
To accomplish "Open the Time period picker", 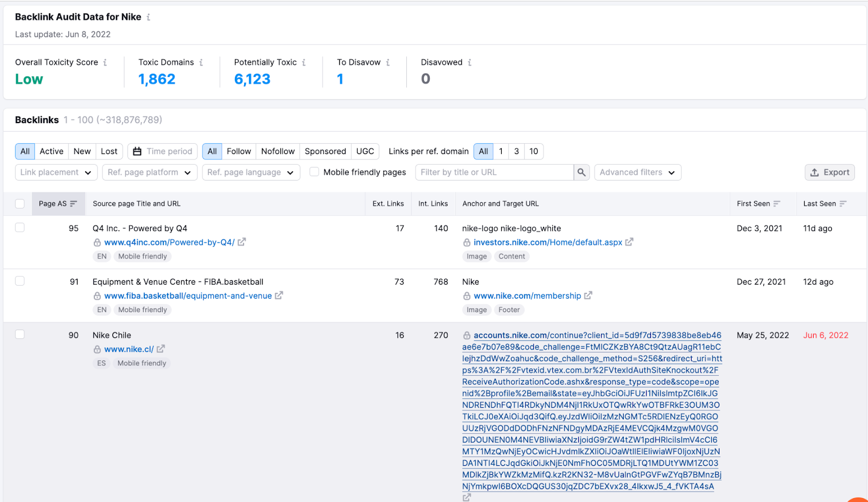I will click(x=163, y=151).
